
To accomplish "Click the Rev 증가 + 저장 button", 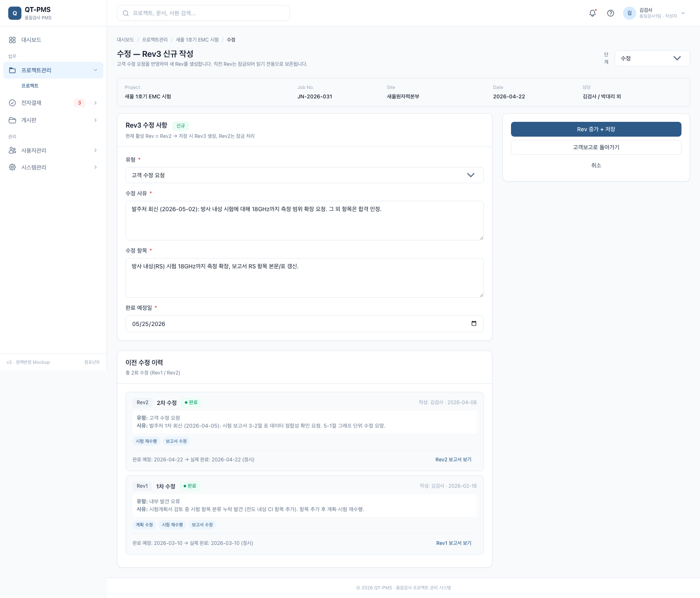I will coord(596,129).
